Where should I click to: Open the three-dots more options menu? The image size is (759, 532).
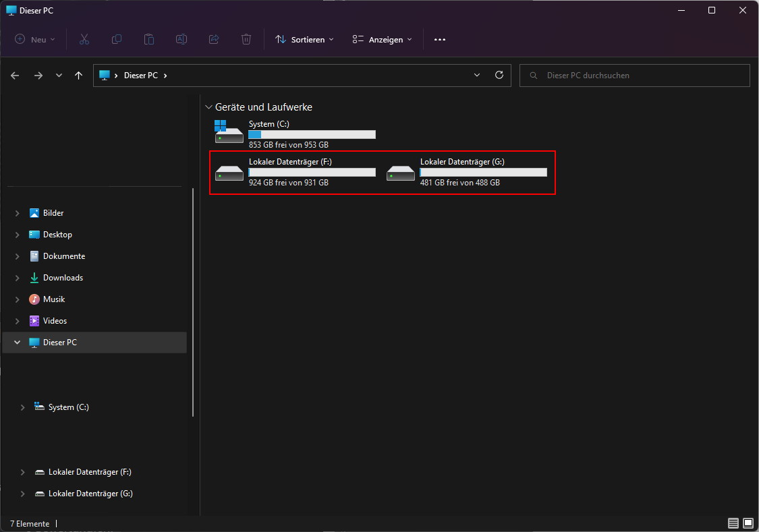coord(440,40)
